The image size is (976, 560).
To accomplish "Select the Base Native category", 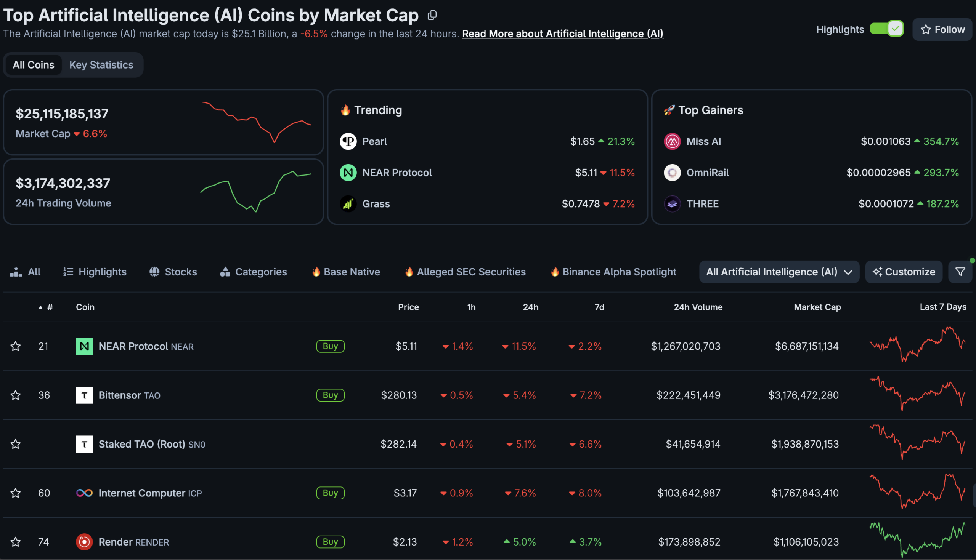I will (x=345, y=272).
